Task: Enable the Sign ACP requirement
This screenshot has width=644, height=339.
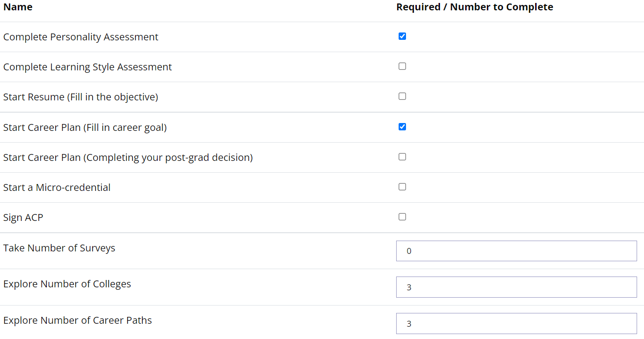Action: tap(402, 216)
